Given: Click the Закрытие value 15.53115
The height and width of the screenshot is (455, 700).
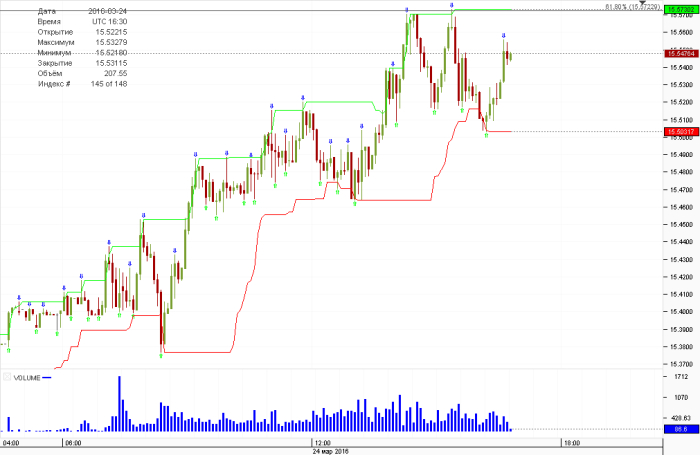Looking at the screenshot, I should pos(111,63).
